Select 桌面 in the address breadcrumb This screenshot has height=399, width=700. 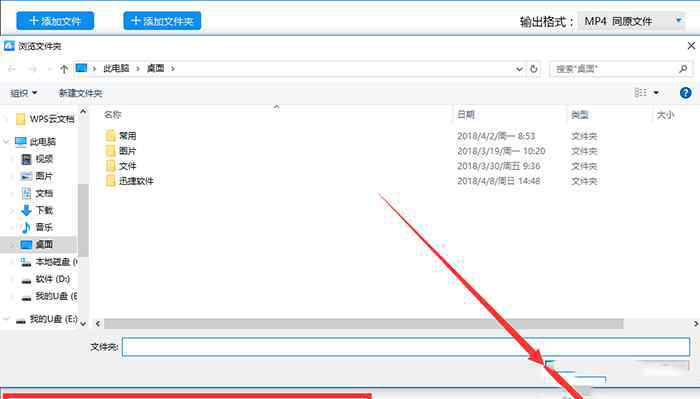pyautogui.click(x=155, y=68)
